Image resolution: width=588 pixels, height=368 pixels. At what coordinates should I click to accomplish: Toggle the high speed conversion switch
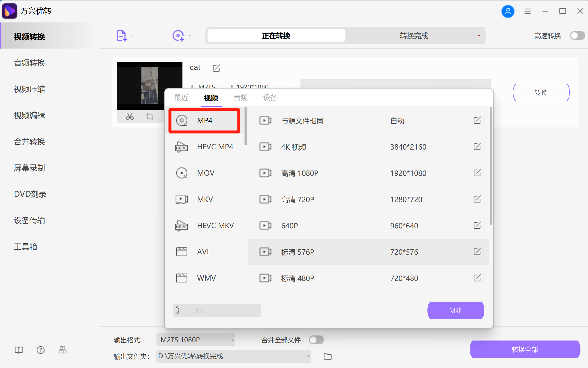(x=577, y=36)
